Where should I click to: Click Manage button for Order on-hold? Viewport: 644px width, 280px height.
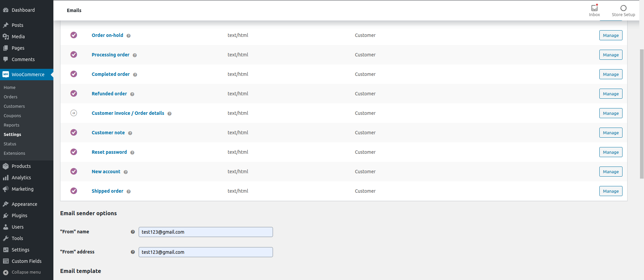click(611, 35)
